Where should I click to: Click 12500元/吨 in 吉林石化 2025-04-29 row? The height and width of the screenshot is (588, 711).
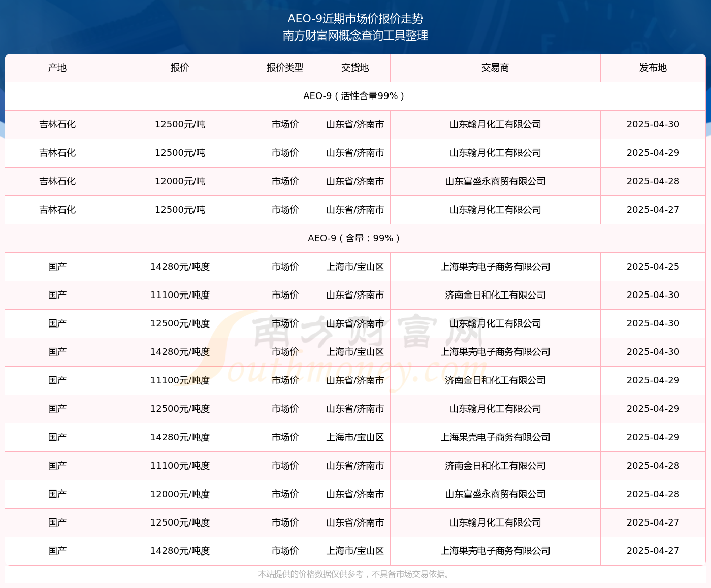pos(180,153)
